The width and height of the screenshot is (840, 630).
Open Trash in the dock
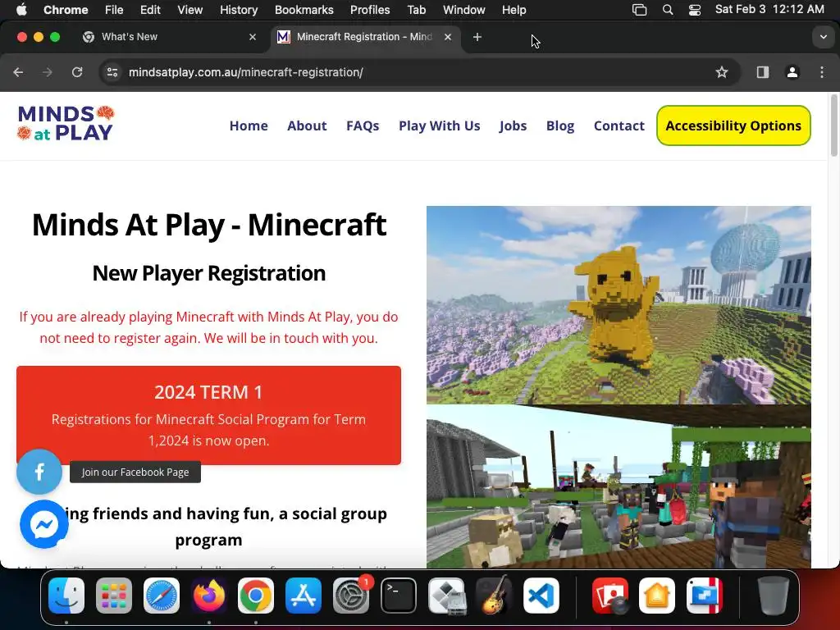pos(773,596)
